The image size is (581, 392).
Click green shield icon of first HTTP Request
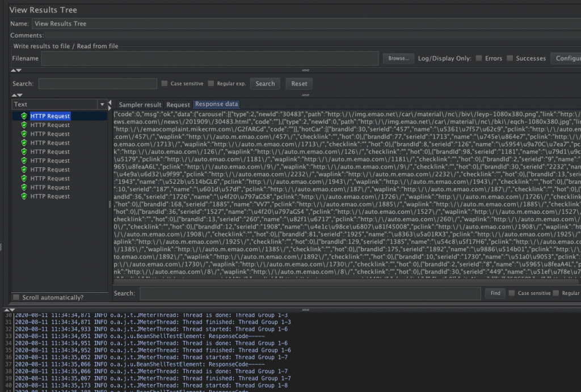coord(24,116)
